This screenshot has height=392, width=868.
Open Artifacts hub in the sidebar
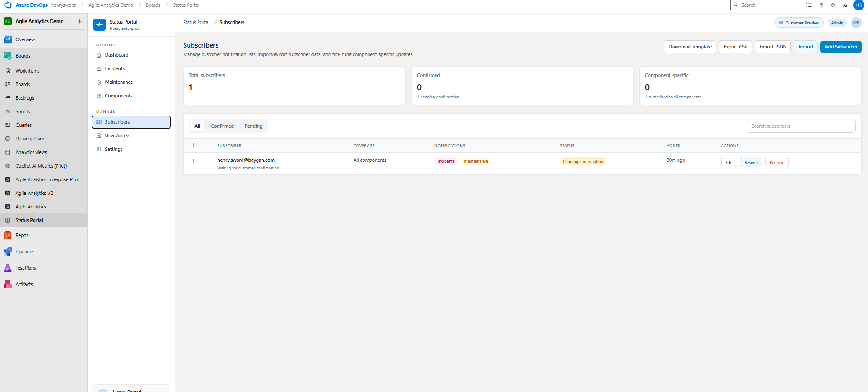pyautogui.click(x=44, y=284)
